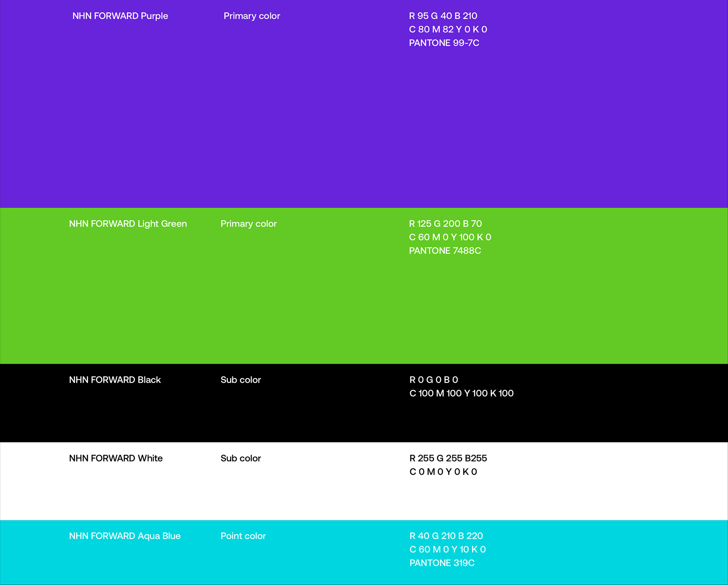Click the C 100 M 100 Y 100 K 100 text
The image size is (728, 585).
461,393
